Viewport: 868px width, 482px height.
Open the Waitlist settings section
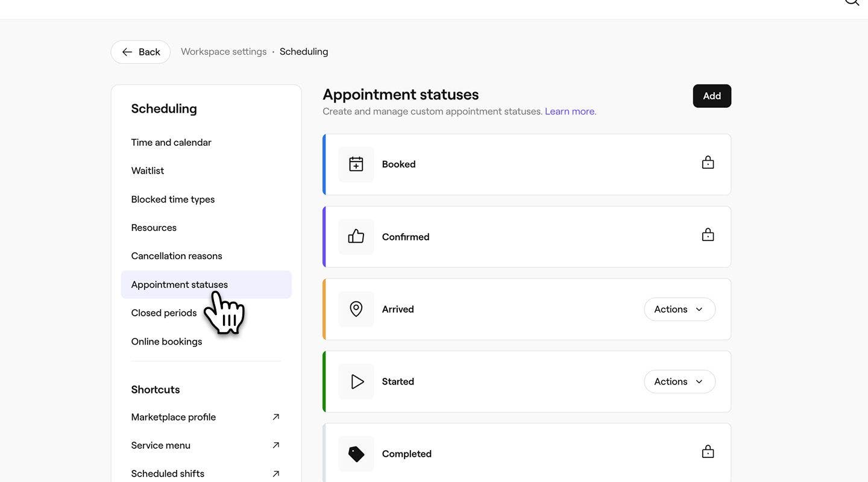148,171
